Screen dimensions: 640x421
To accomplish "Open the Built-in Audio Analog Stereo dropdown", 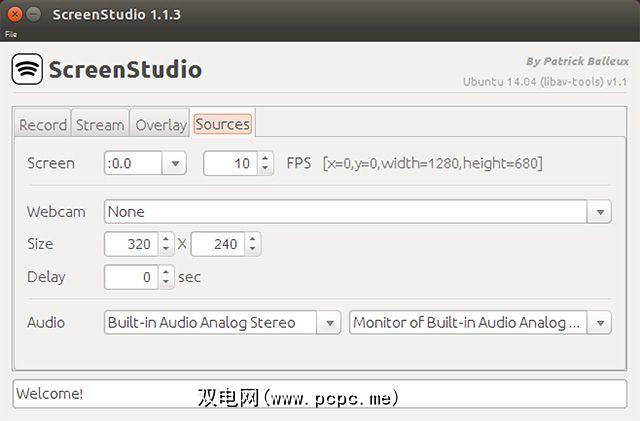I will pos(330,323).
